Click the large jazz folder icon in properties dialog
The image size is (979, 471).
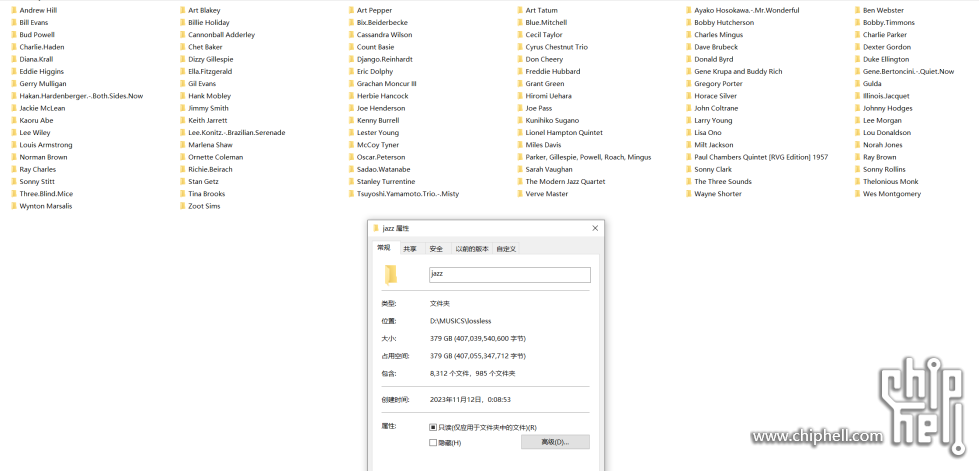point(391,275)
